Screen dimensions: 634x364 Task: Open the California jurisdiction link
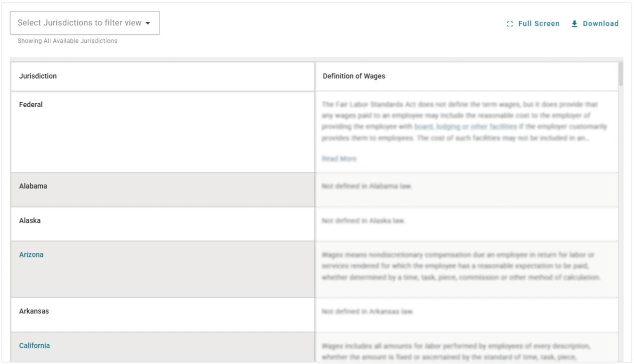[34, 345]
